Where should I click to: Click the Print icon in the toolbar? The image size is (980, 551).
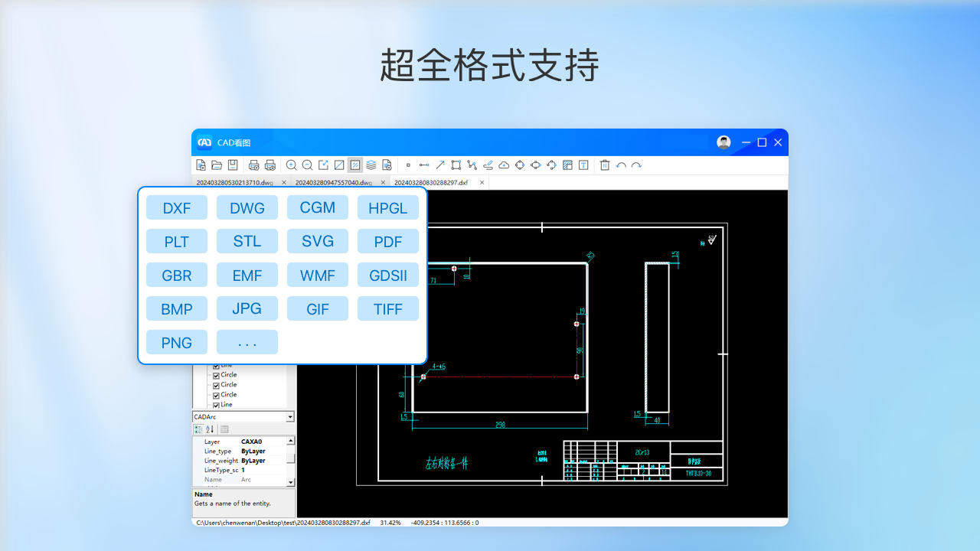(253, 165)
